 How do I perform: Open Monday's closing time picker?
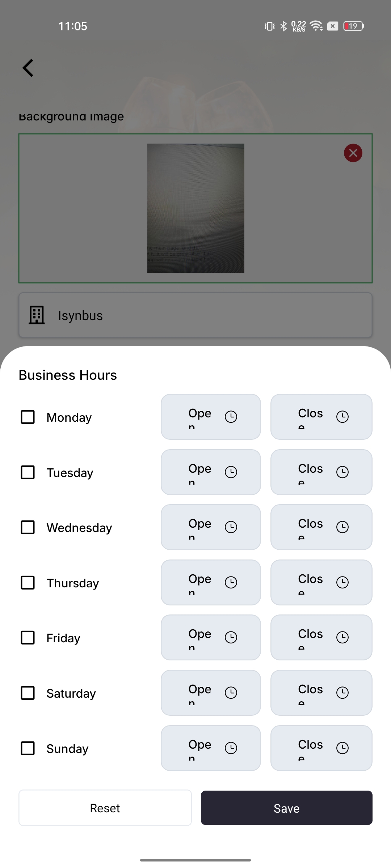click(321, 417)
